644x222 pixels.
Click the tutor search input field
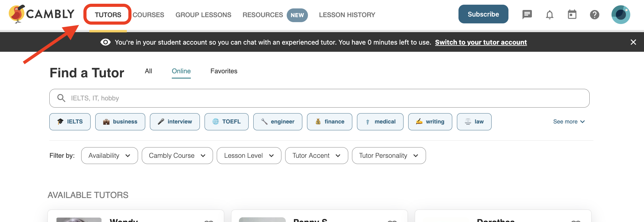tap(319, 98)
